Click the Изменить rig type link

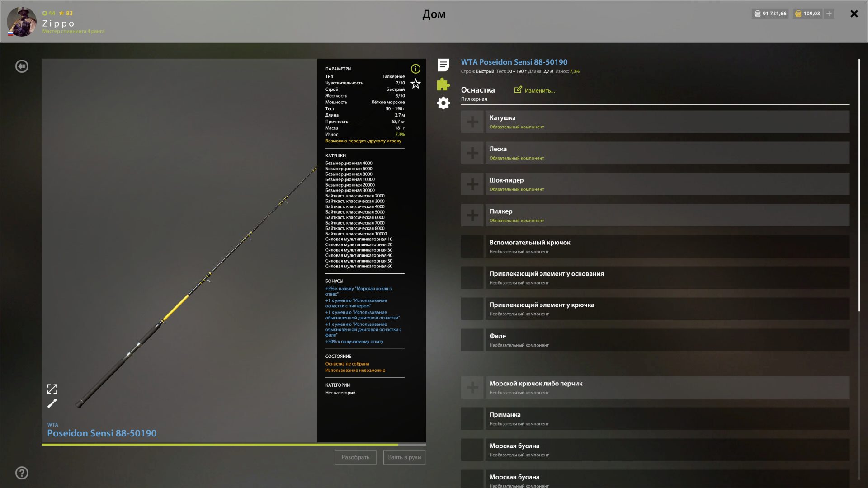[x=534, y=90]
